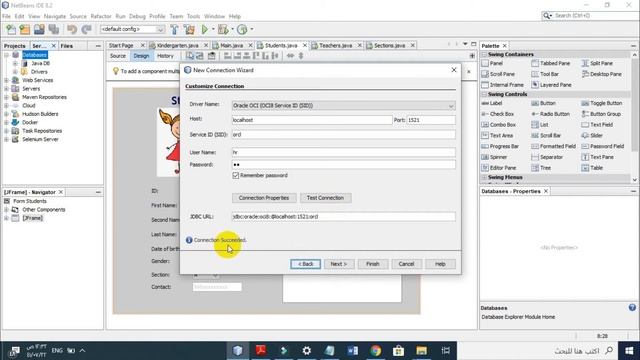This screenshot has width=640, height=360.
Task: Click the Clean and Build icon
Action: coord(189,29)
